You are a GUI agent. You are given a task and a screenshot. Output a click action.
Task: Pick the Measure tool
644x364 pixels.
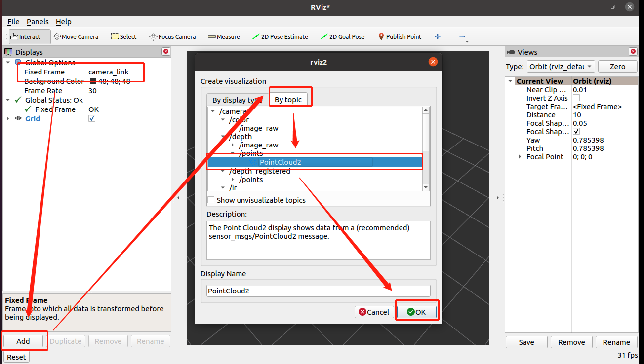[224, 36]
